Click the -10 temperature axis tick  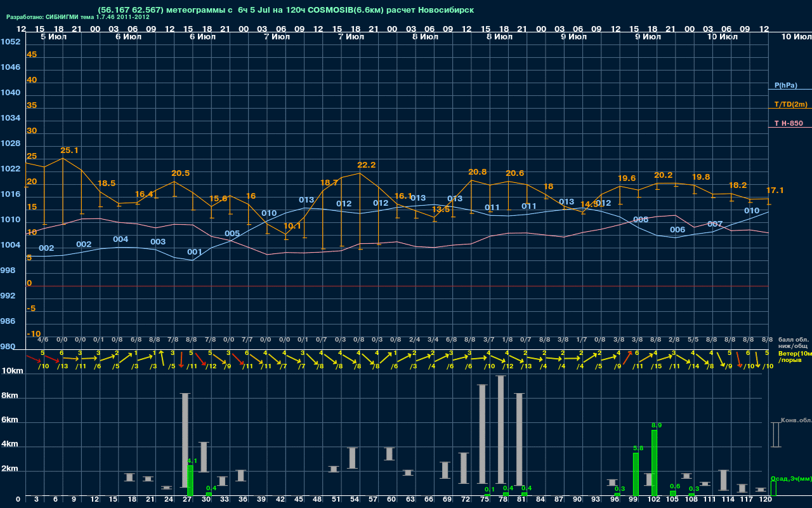click(34, 333)
